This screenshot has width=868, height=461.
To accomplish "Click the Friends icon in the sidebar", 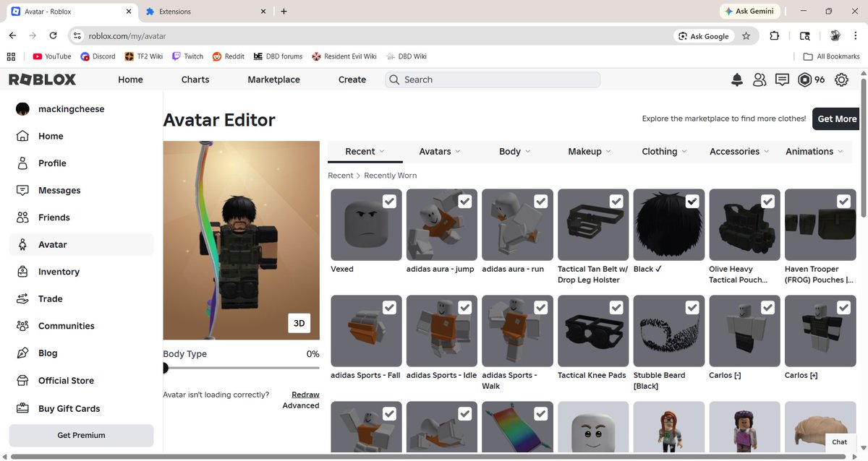I will [22, 217].
